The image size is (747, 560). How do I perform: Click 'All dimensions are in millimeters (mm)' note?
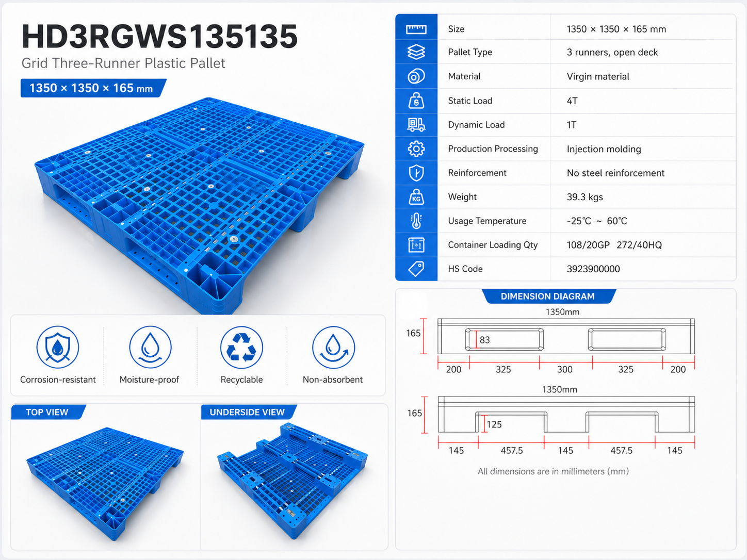[553, 471]
